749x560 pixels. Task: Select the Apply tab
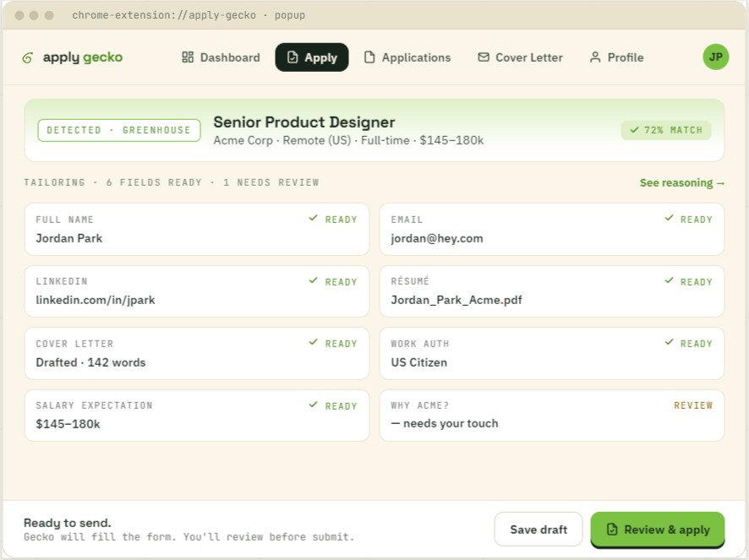[x=312, y=57]
